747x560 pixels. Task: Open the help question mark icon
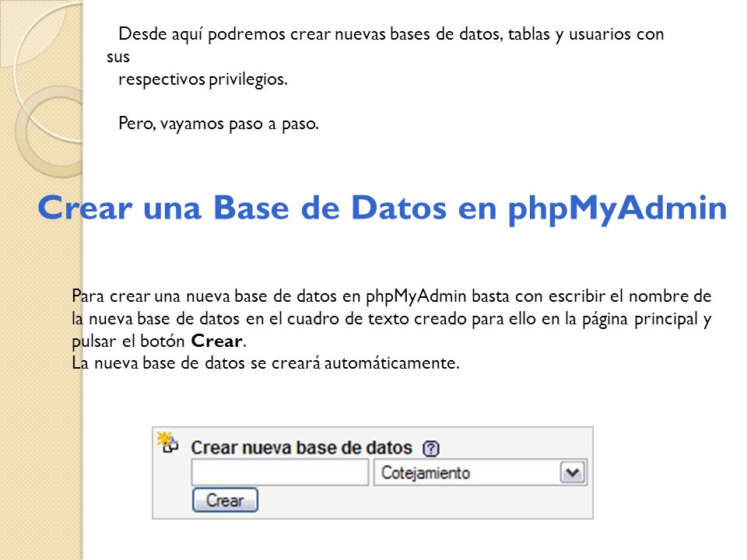[430, 449]
